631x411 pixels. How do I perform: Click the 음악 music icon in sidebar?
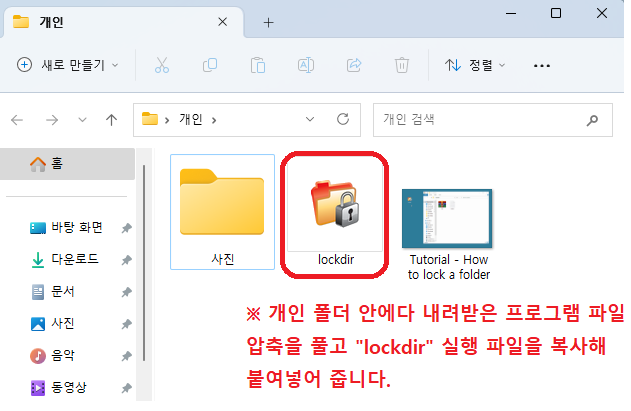(38, 356)
